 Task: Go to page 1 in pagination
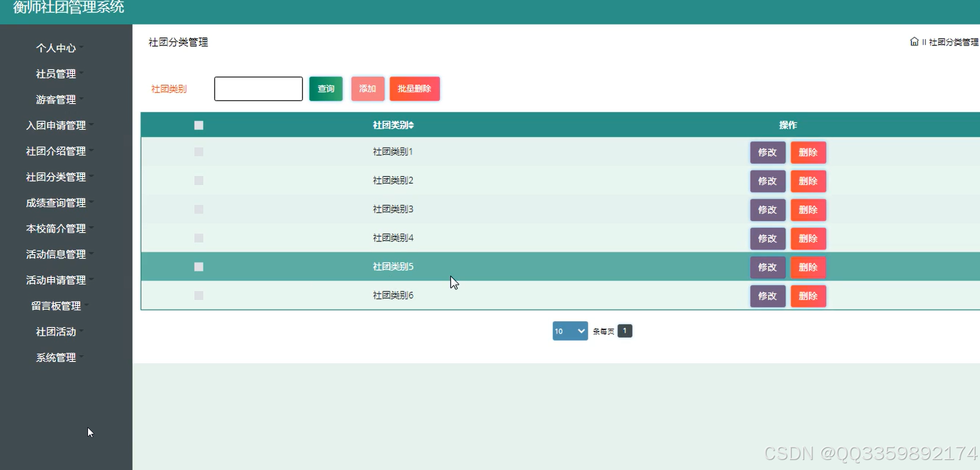click(625, 331)
